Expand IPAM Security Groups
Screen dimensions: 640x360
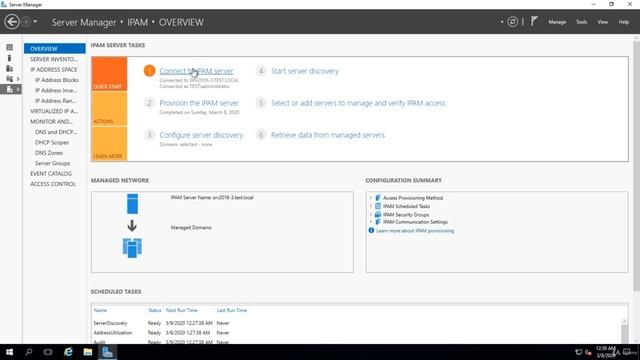371,214
